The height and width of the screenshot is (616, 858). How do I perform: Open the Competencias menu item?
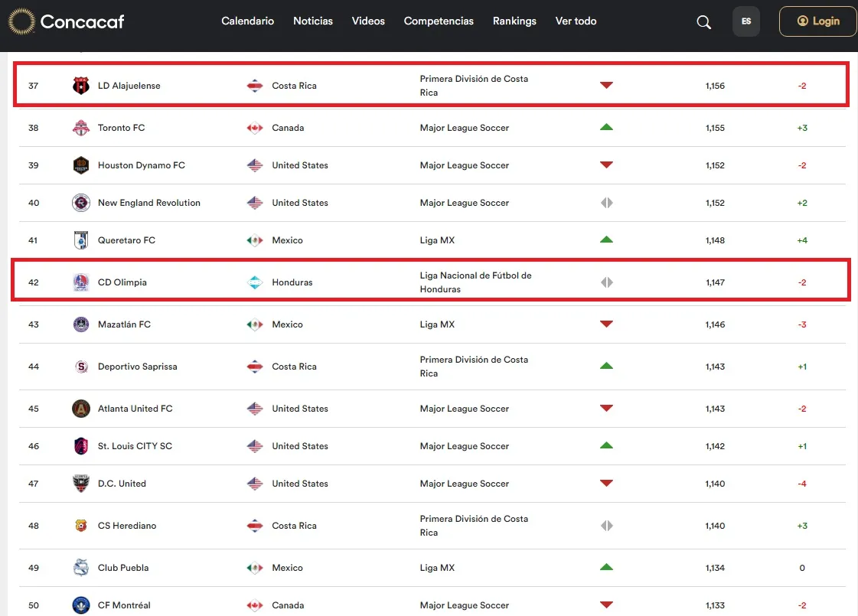pos(439,21)
